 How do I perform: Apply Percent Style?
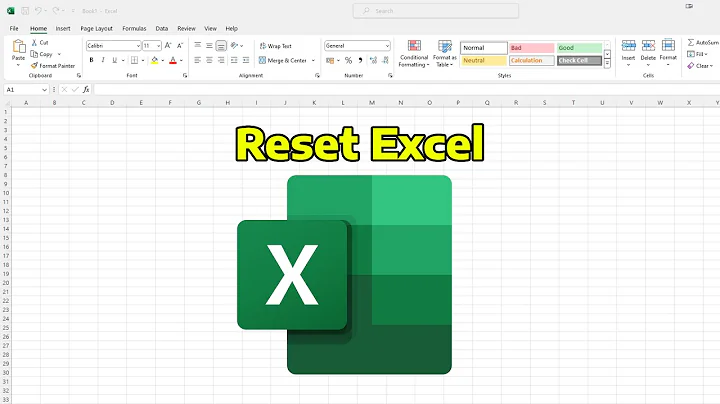coord(349,60)
